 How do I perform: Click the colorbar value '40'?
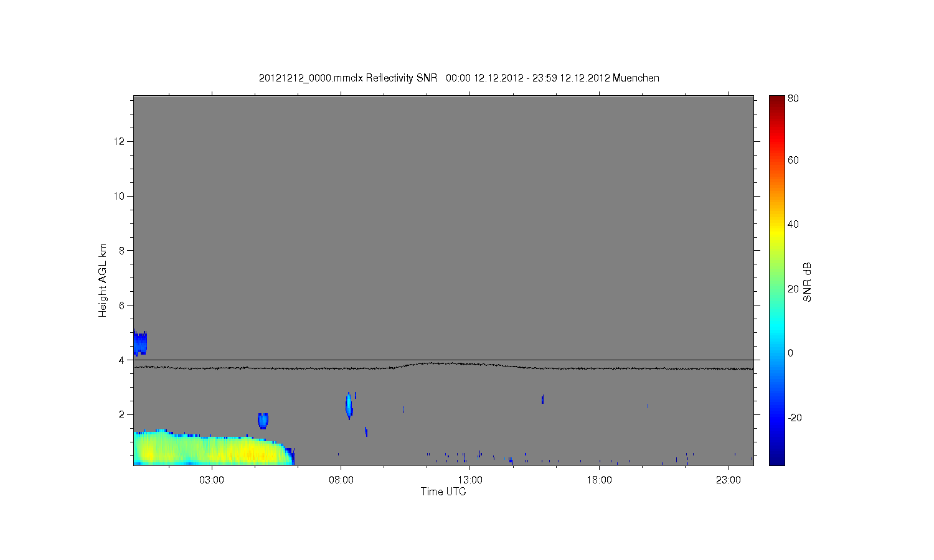tap(793, 225)
